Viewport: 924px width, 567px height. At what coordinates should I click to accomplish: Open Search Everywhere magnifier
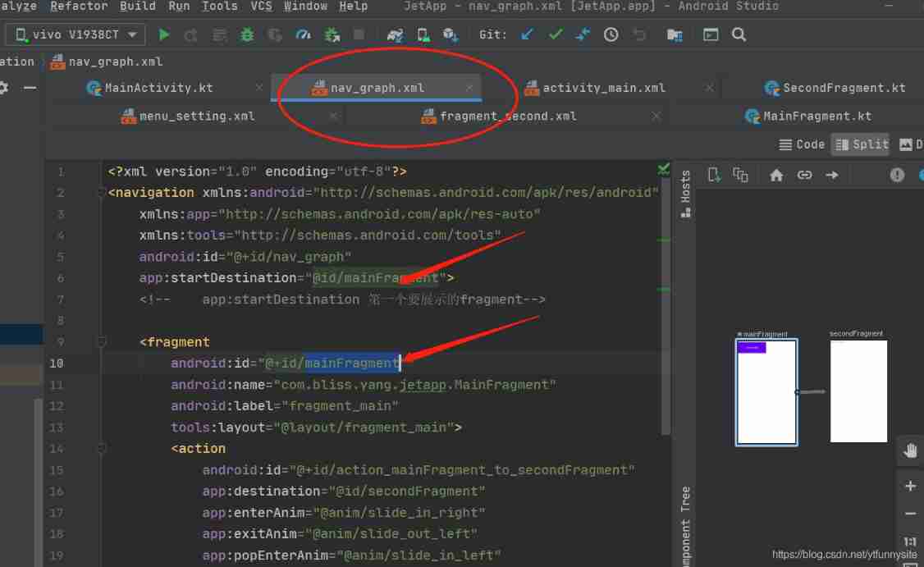pyautogui.click(x=739, y=34)
